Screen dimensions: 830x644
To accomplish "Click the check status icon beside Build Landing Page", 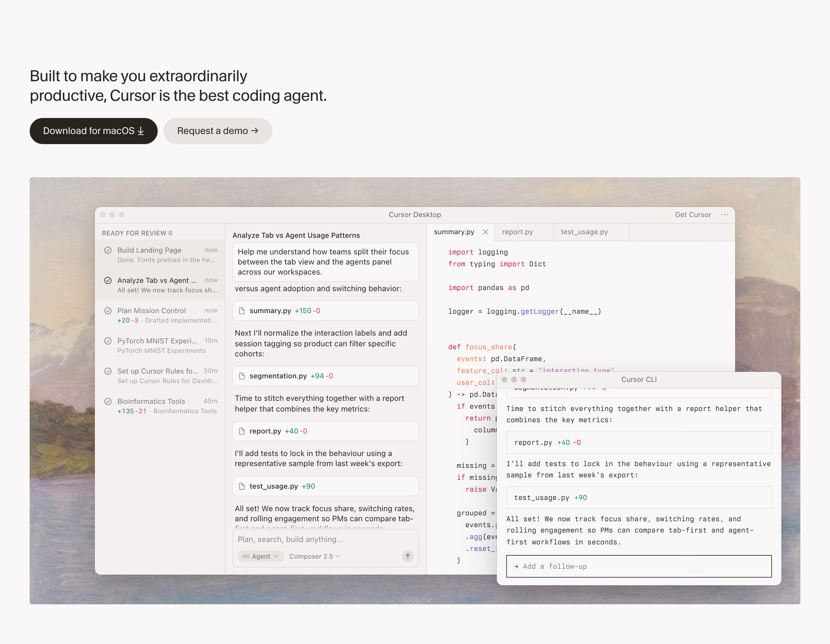I will (x=108, y=250).
